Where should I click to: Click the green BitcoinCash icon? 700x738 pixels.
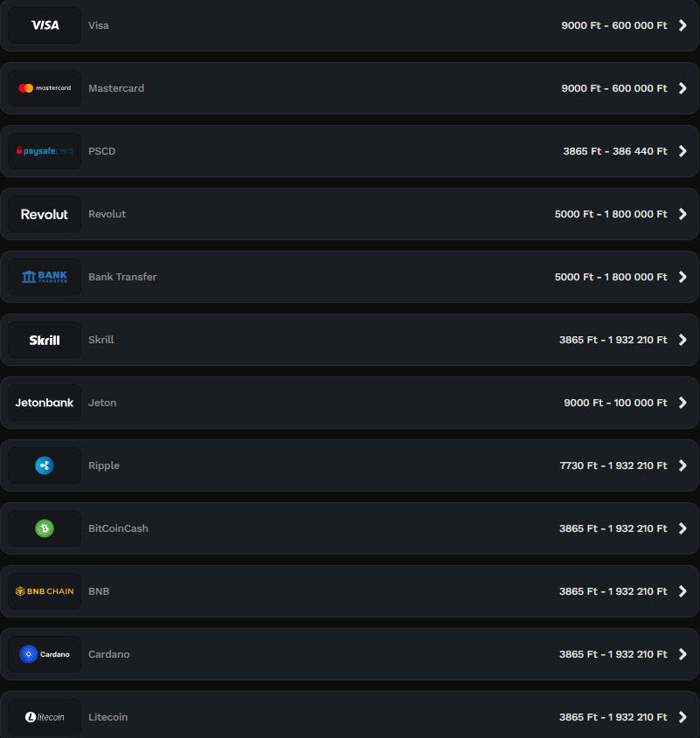pyautogui.click(x=45, y=528)
